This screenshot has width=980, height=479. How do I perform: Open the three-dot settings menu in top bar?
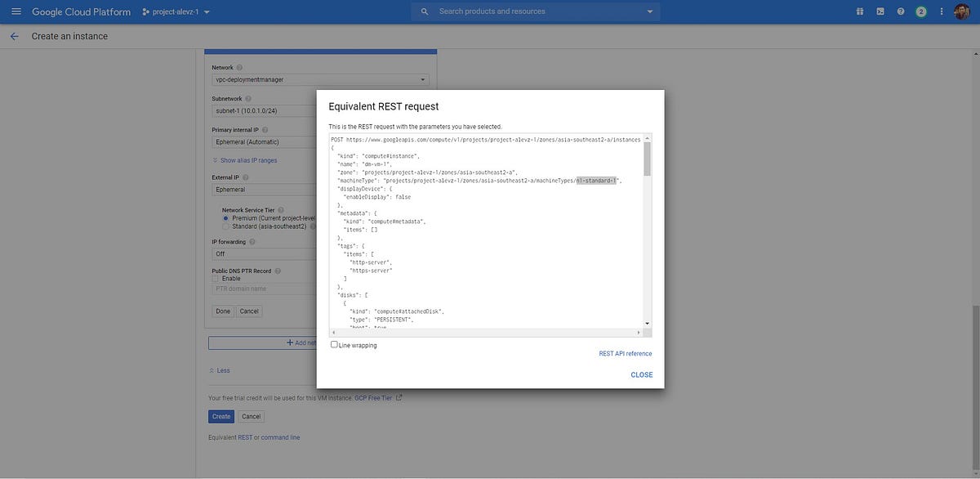click(941, 11)
